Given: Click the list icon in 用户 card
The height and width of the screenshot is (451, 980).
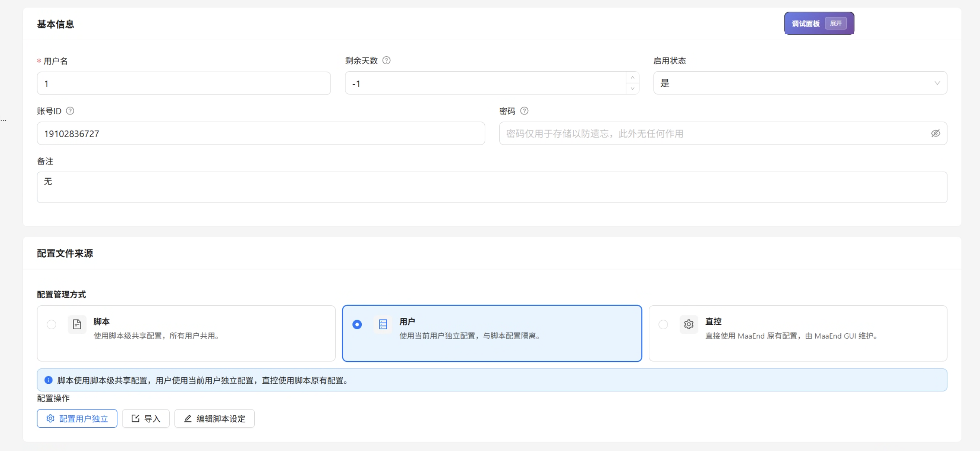Looking at the screenshot, I should (383, 324).
